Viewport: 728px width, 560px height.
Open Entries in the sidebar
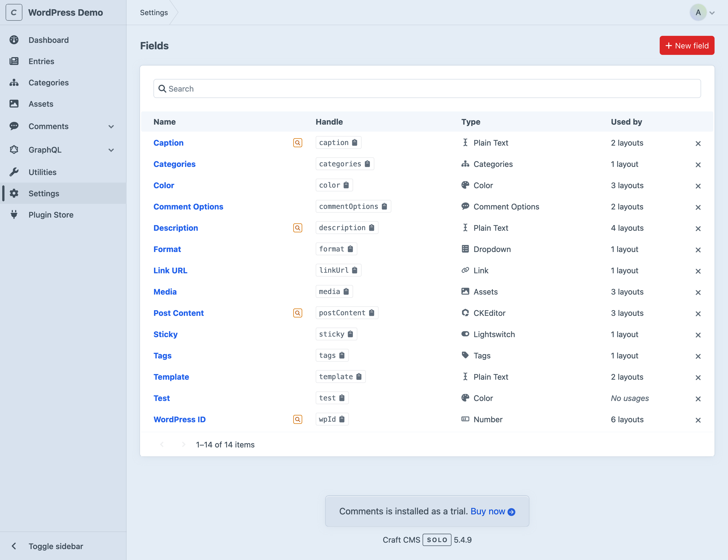[x=63, y=61]
